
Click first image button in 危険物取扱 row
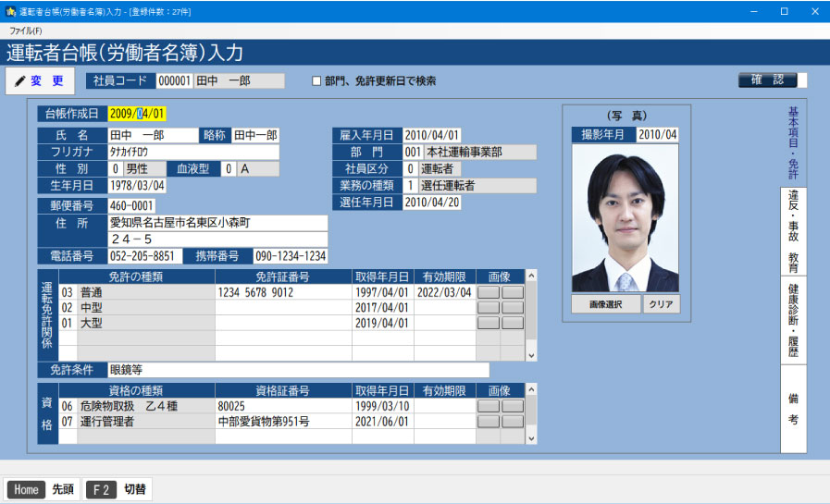coord(489,406)
